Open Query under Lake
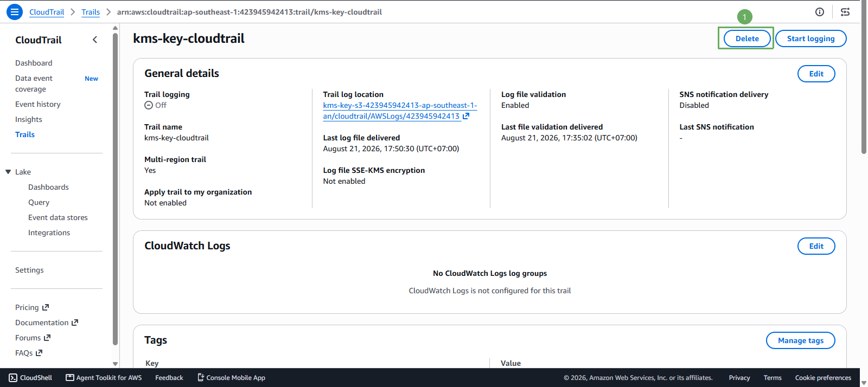The width and height of the screenshot is (868, 387). (x=39, y=202)
